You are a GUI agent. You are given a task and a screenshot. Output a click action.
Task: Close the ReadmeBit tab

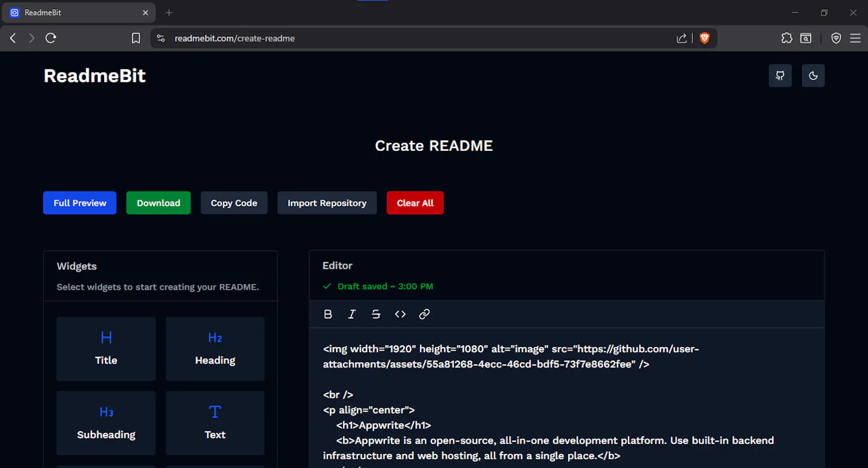pyautogui.click(x=145, y=12)
